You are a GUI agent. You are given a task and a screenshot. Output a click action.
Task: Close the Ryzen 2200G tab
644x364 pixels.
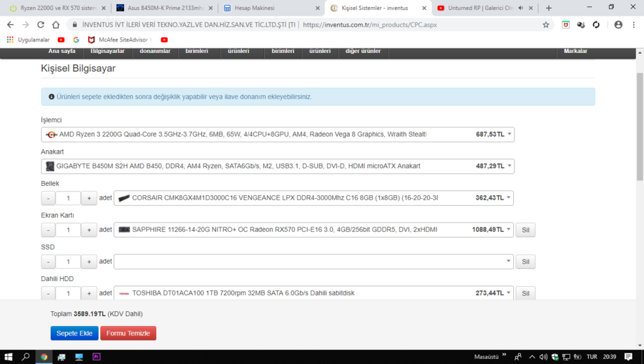pos(104,8)
